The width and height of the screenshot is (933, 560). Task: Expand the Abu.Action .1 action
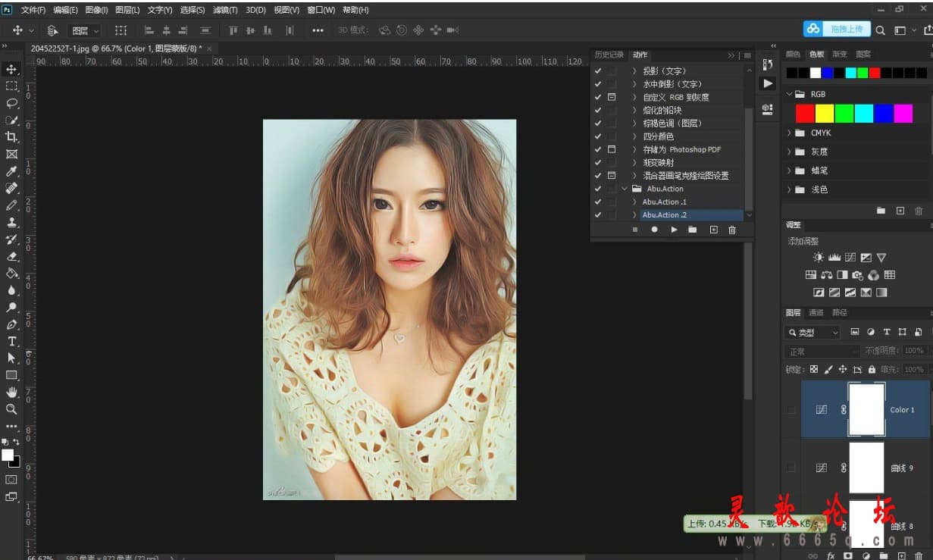point(634,202)
